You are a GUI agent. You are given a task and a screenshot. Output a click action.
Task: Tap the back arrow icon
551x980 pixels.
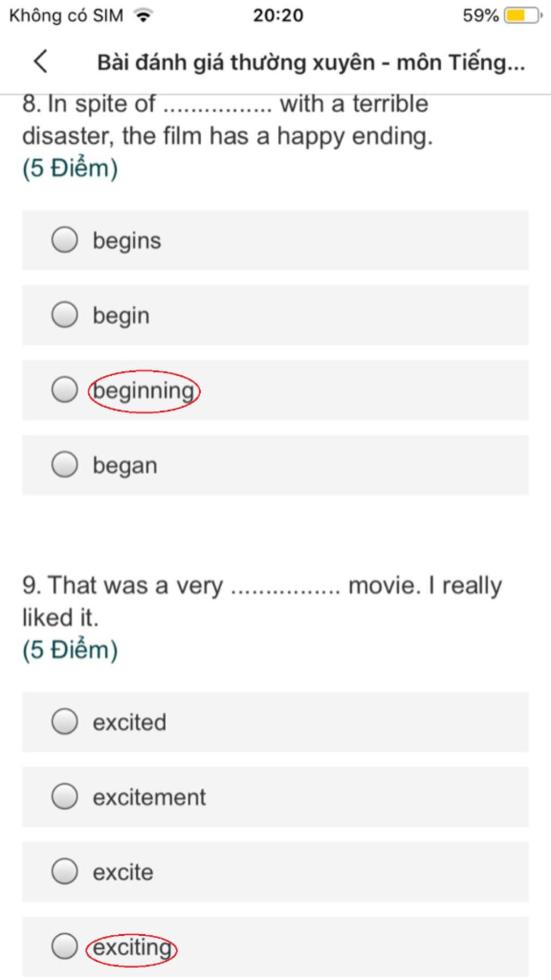click(41, 61)
